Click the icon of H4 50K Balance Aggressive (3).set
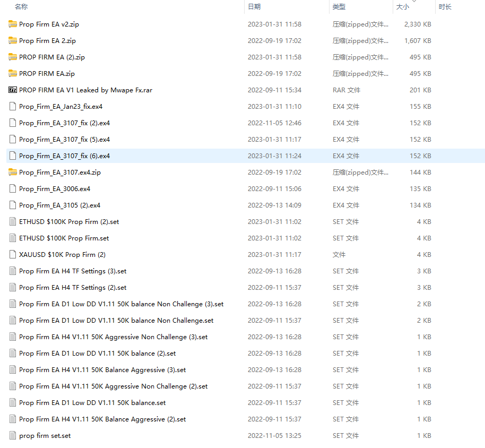Screen dimensions: 485x448 click(13, 369)
